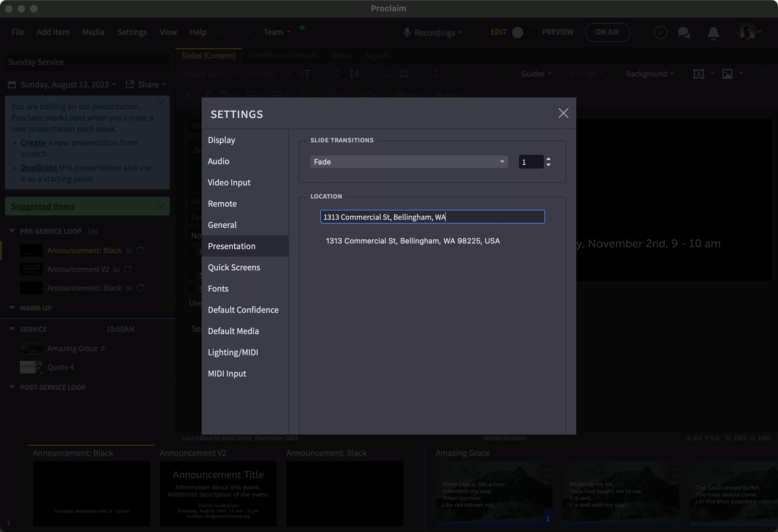
Task: Select the Remote settings category
Action: click(x=245, y=204)
